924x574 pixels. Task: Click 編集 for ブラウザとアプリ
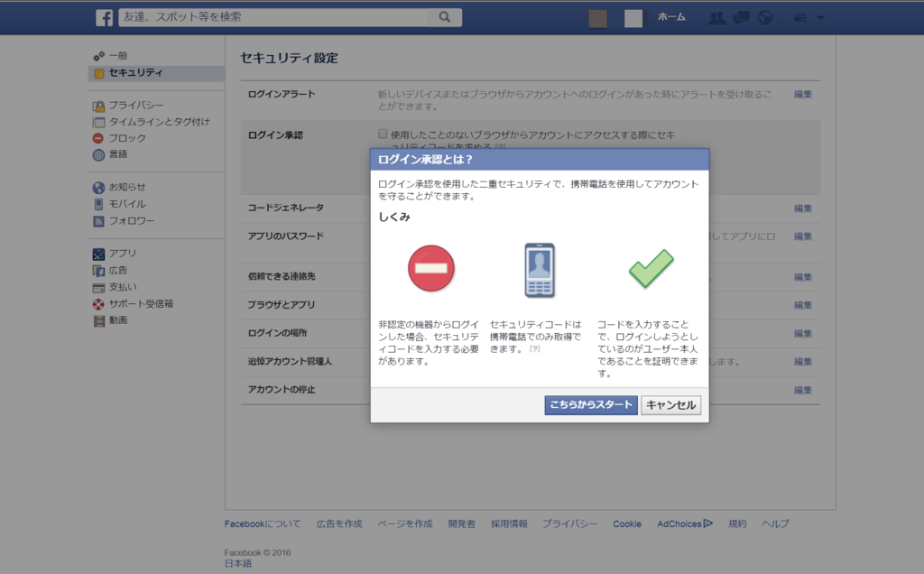click(802, 305)
